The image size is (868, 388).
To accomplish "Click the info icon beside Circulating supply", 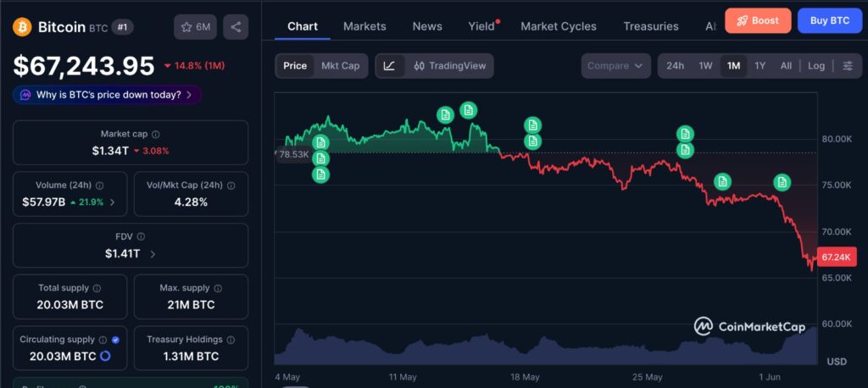I will [x=103, y=340].
